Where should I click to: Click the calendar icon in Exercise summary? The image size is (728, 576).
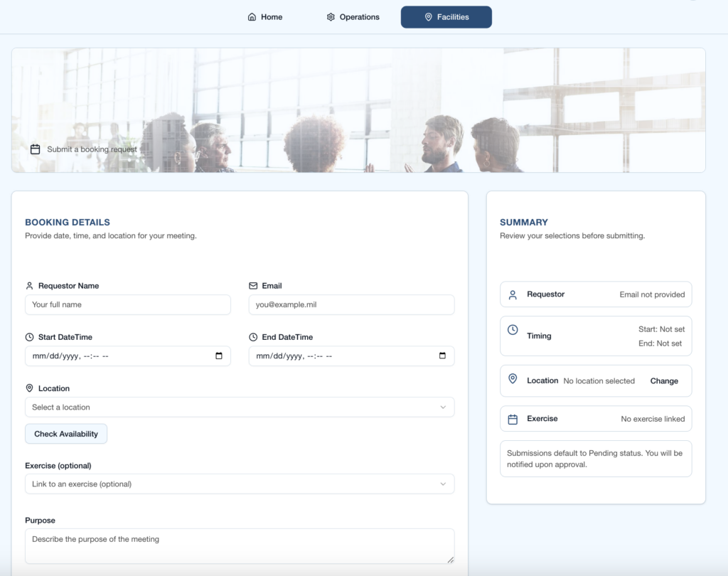point(513,419)
